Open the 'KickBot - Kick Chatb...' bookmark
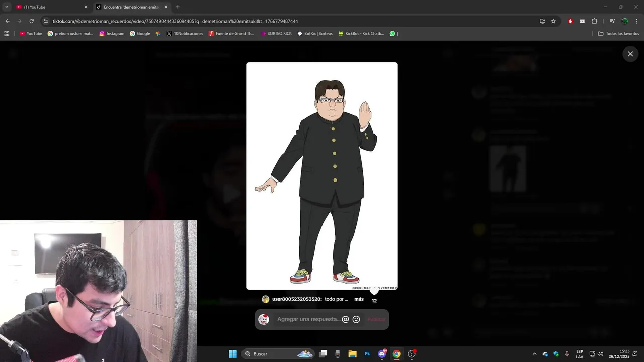Viewport: 644px width, 362px height. pyautogui.click(x=361, y=34)
